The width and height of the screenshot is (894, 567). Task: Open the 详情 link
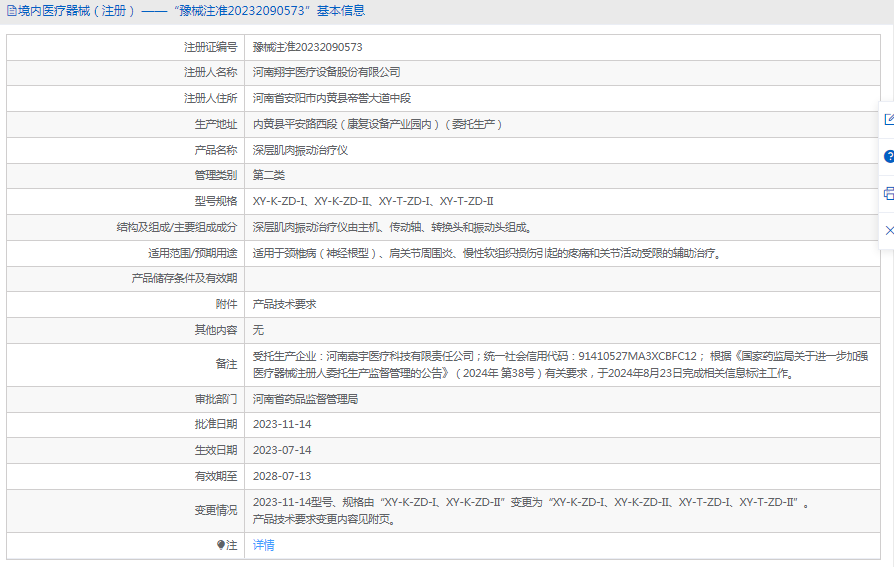pyautogui.click(x=263, y=545)
